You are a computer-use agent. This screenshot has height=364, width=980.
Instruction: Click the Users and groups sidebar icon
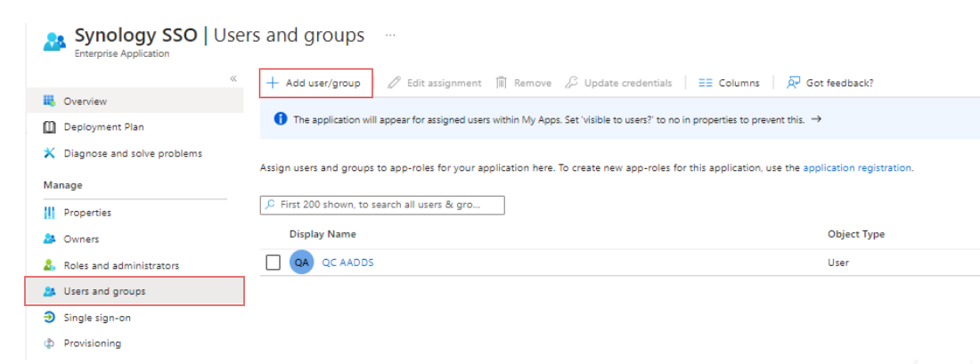49,292
